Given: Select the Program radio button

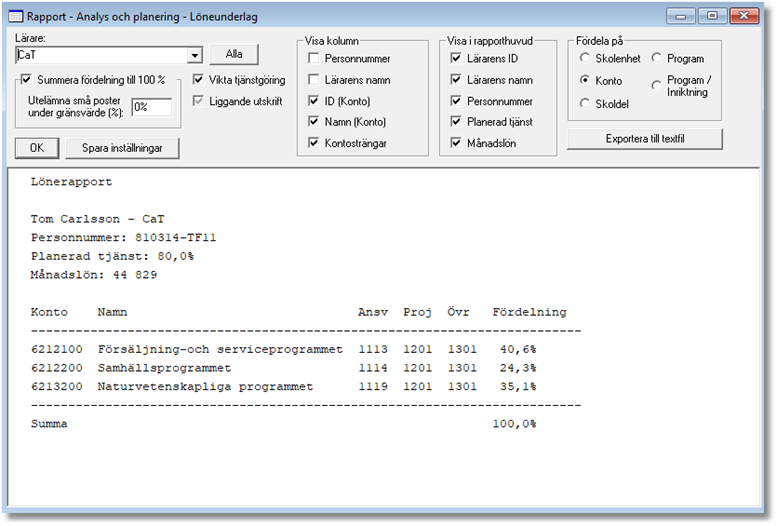Looking at the screenshot, I should coord(657,59).
